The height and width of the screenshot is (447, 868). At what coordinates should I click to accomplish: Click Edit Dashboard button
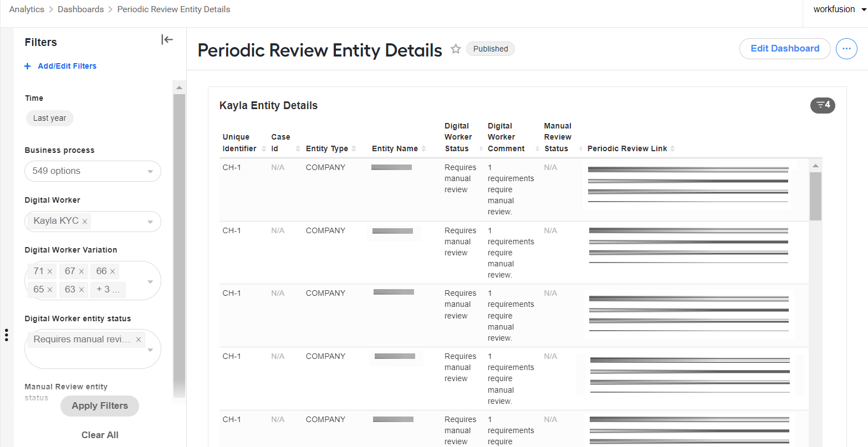tap(785, 49)
